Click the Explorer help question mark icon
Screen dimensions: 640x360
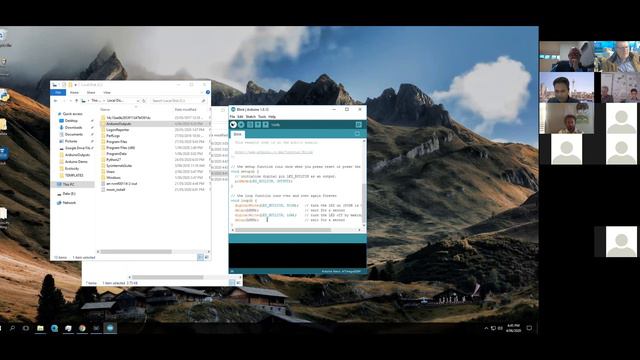click(x=208, y=92)
